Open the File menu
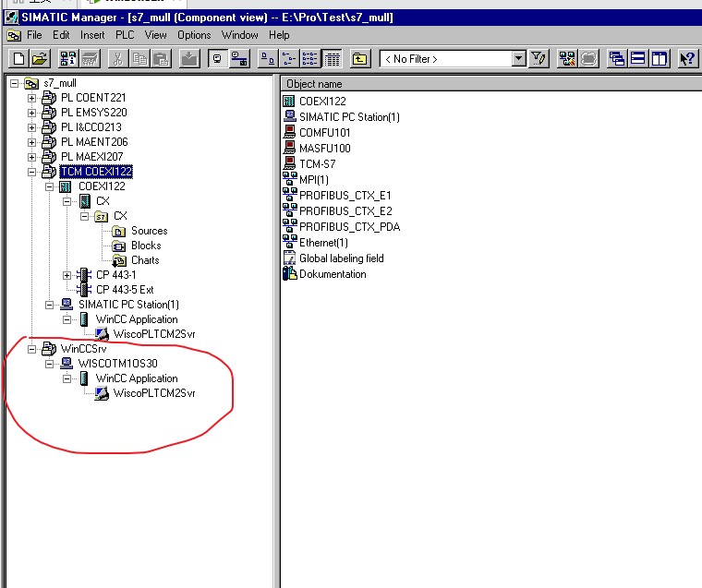Viewport: 702px width, 588px height. (34, 35)
